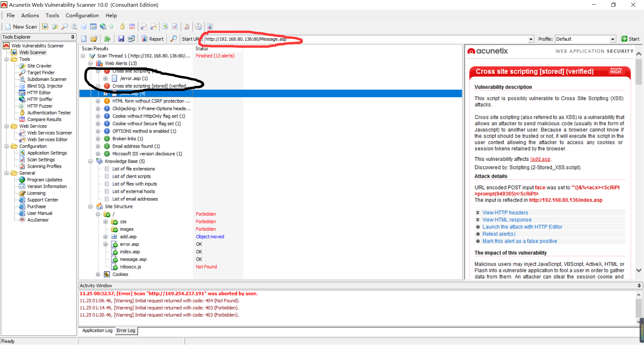Viewport: 644px width, 345px height.
Task: Open Compare Results toolbar icon
Action: point(132,26)
